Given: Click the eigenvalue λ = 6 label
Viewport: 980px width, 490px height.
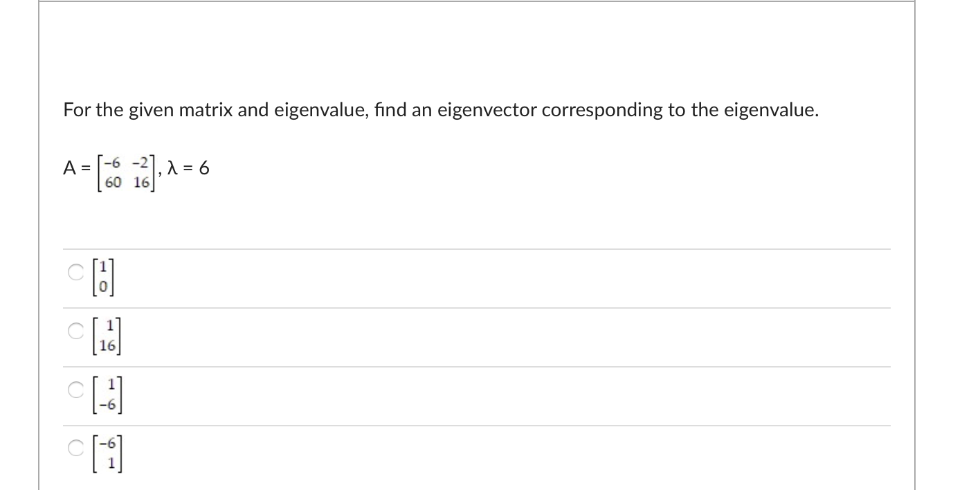Looking at the screenshot, I should [188, 168].
